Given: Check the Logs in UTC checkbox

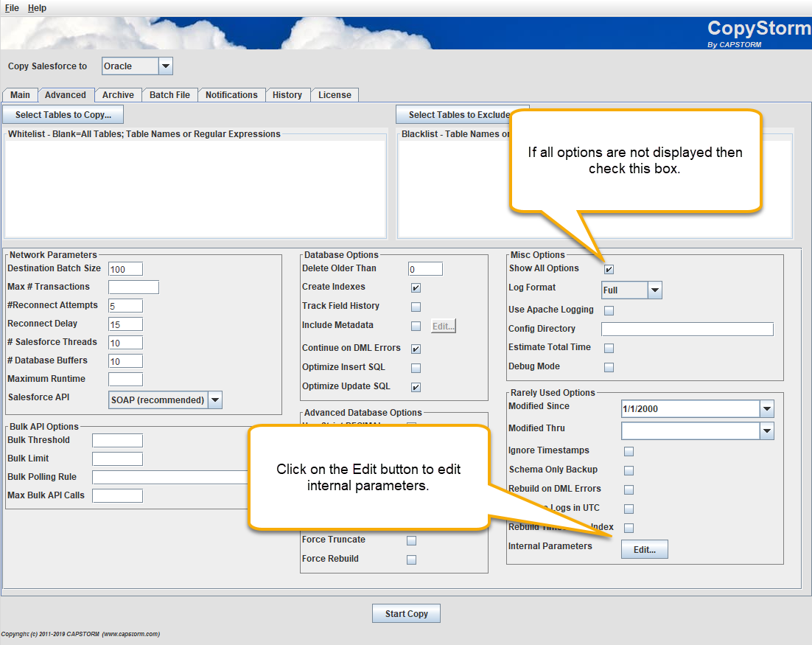Looking at the screenshot, I should tap(629, 509).
